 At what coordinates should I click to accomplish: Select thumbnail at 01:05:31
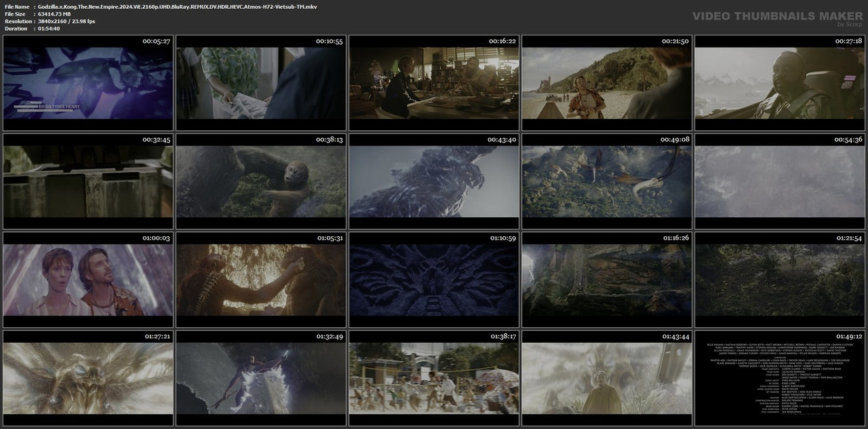pyautogui.click(x=261, y=279)
